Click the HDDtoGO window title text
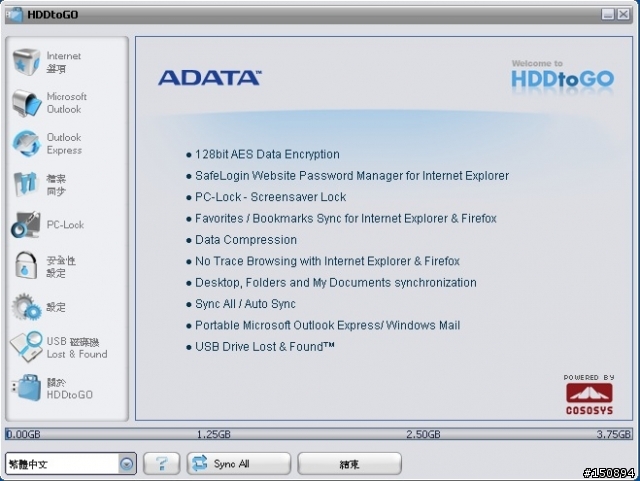Screen dimensions: 640x481 (x=53, y=15)
